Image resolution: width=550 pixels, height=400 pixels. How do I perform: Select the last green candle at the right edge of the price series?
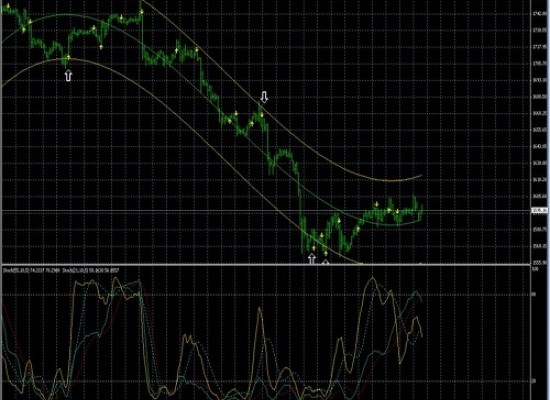click(x=421, y=212)
